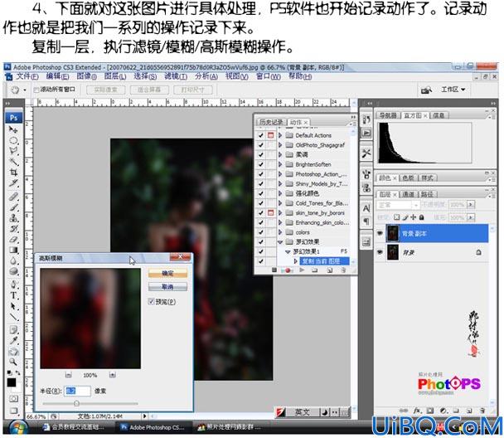Add a layer style with the fx icon
Image resolution: width=504 pixels, height=438 pixels.
(x=417, y=411)
